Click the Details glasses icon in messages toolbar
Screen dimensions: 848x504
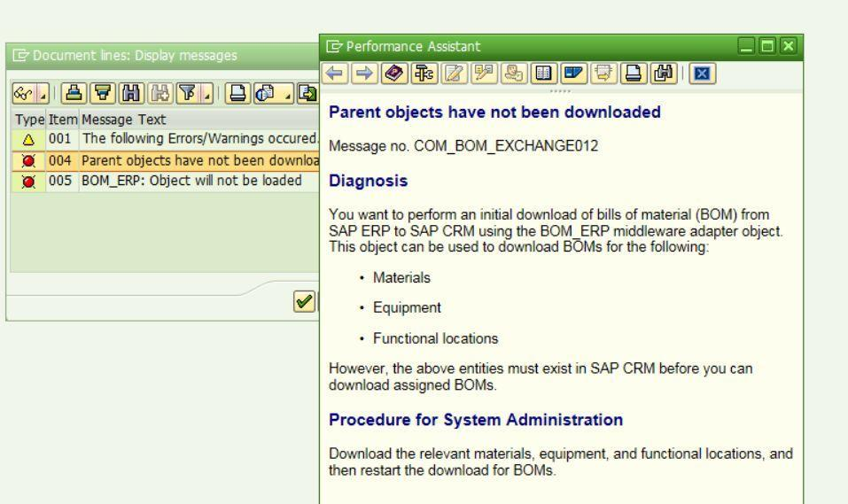pyautogui.click(x=24, y=94)
